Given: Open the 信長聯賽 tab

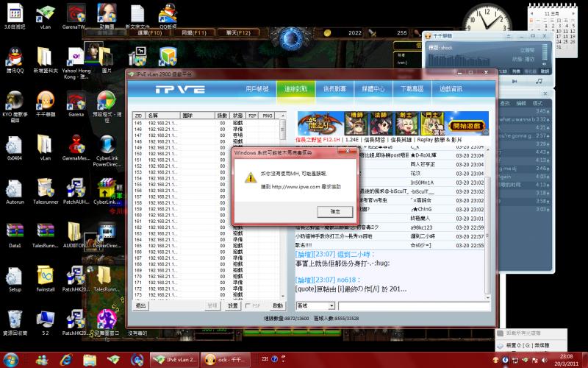Looking at the screenshot, I should point(334,89).
